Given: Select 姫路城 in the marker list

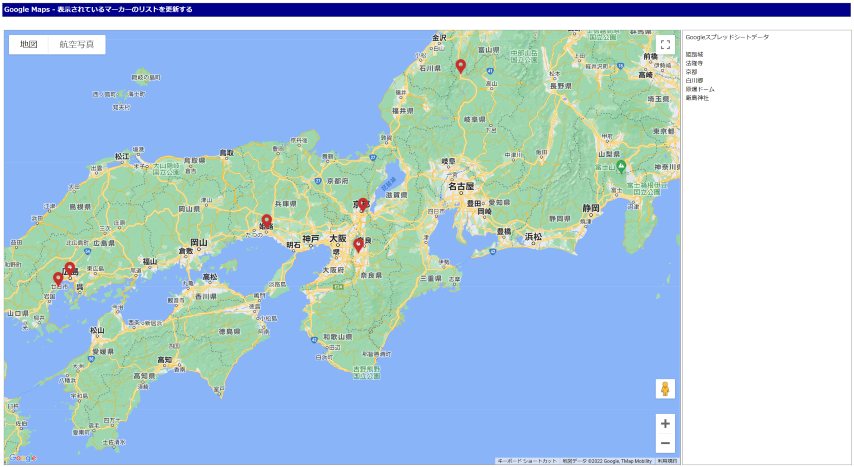Looking at the screenshot, I should 694,54.
